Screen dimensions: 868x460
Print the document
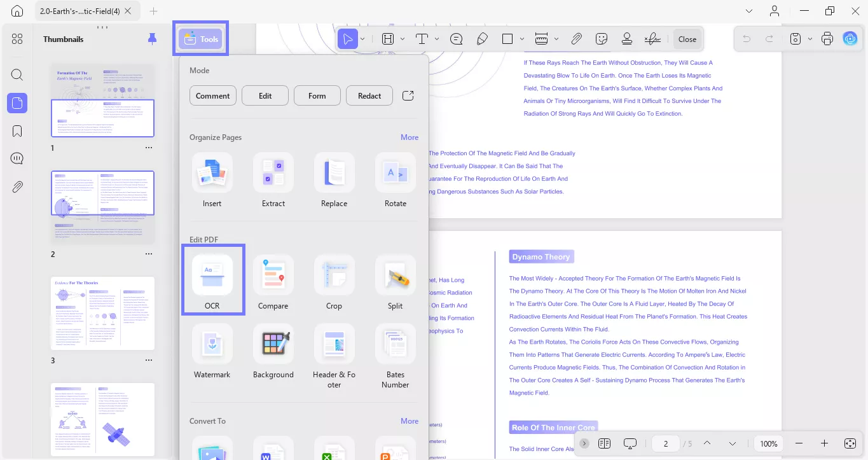tap(827, 39)
